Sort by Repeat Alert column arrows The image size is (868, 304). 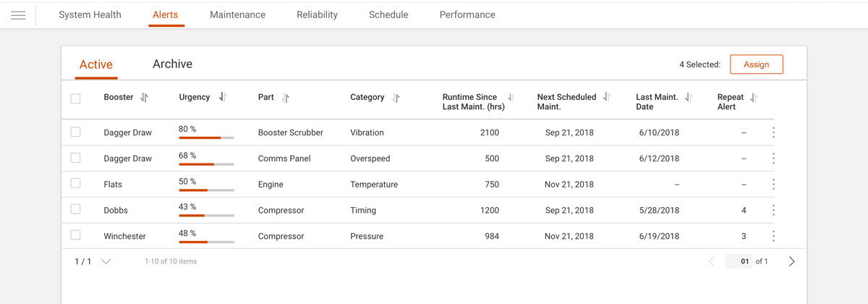754,98
